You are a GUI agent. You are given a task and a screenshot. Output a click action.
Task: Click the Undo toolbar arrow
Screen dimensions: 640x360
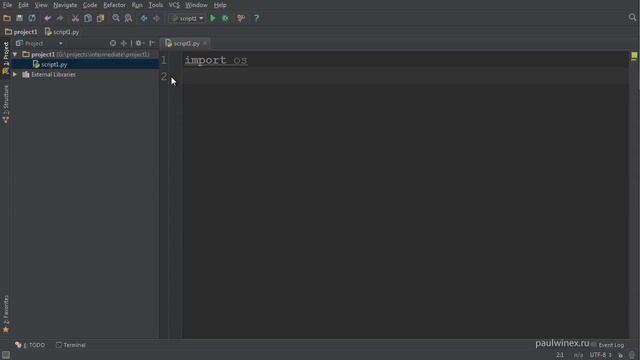[48, 18]
